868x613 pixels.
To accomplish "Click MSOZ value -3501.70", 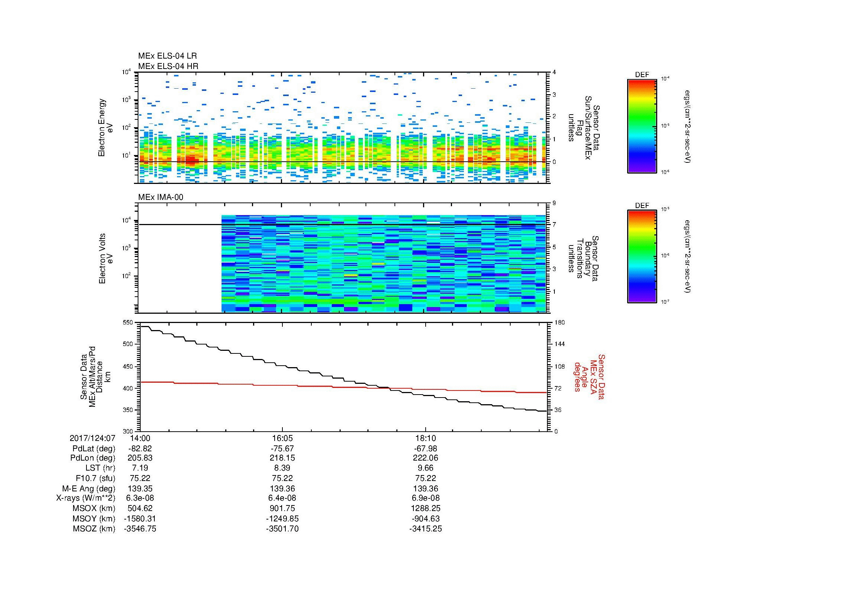I will click(x=282, y=529).
